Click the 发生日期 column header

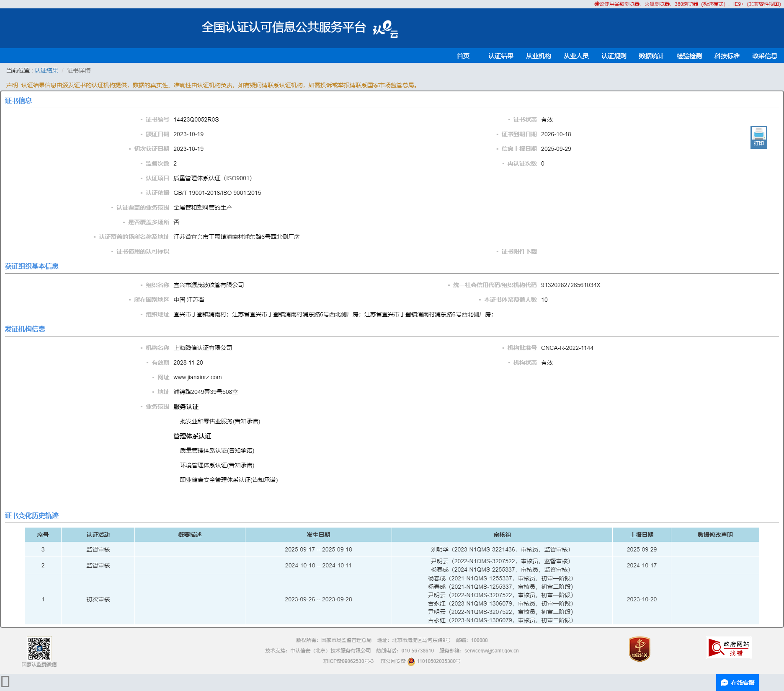[x=318, y=535]
